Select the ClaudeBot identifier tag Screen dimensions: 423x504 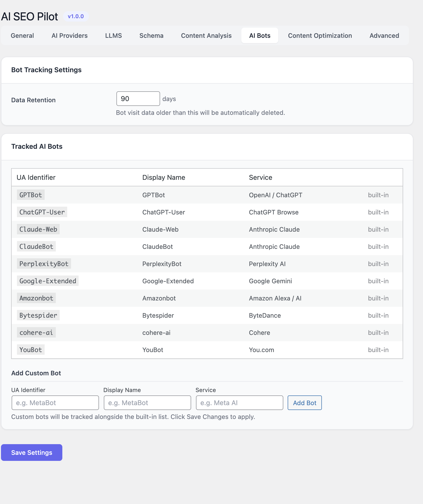coord(36,246)
